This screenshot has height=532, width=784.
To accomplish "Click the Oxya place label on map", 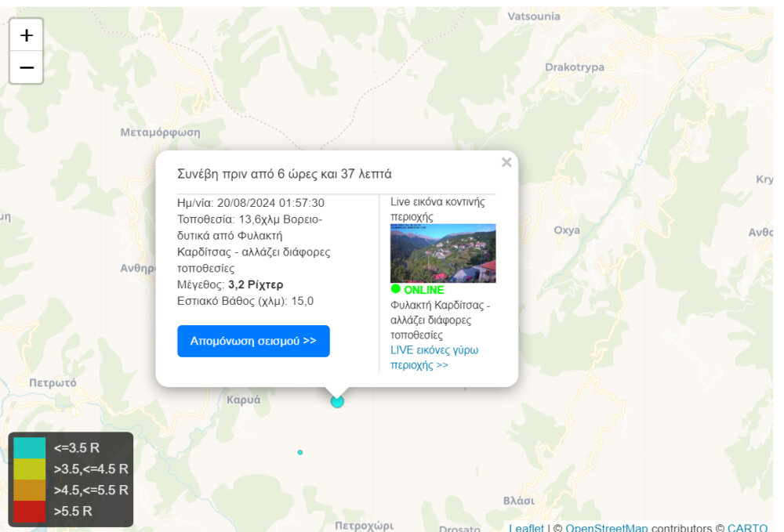I will pos(567,230).
